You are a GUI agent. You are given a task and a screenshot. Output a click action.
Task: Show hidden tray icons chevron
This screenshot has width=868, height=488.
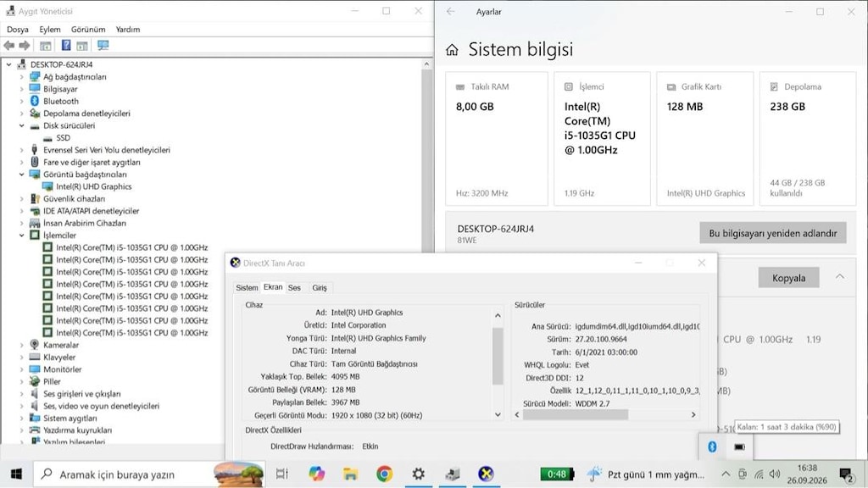coord(726,474)
